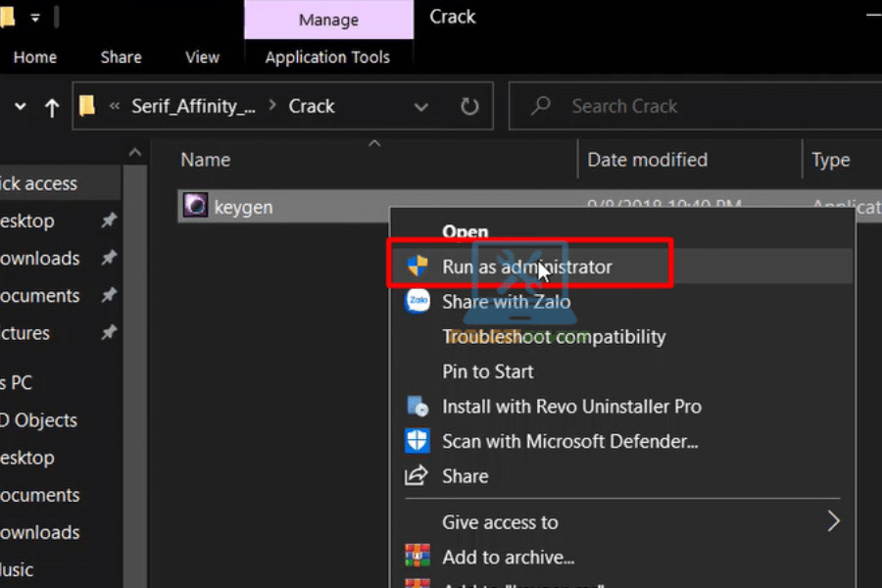Screen dimensions: 882x588
Task: Click the keygen file icon
Action: tap(195, 207)
